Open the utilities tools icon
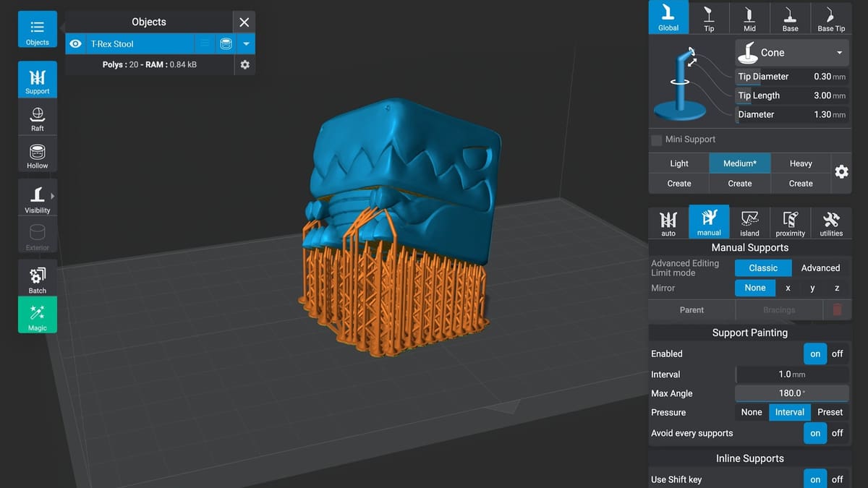 830,223
